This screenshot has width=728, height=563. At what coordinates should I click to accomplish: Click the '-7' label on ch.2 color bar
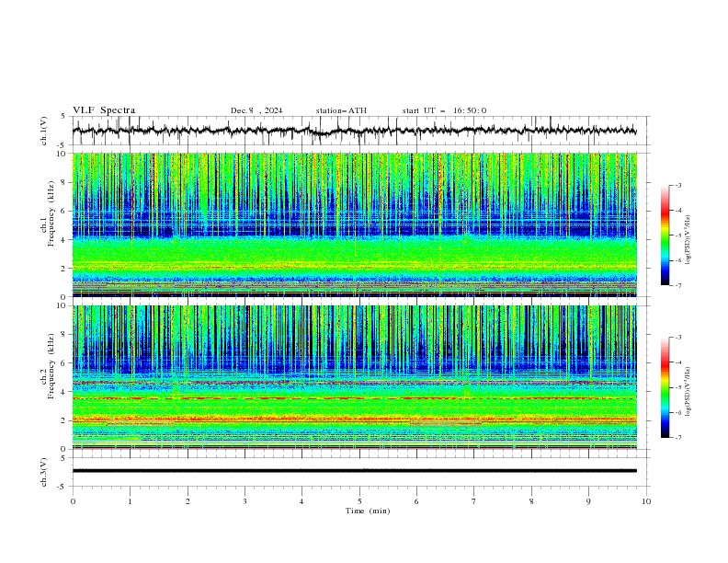point(678,437)
